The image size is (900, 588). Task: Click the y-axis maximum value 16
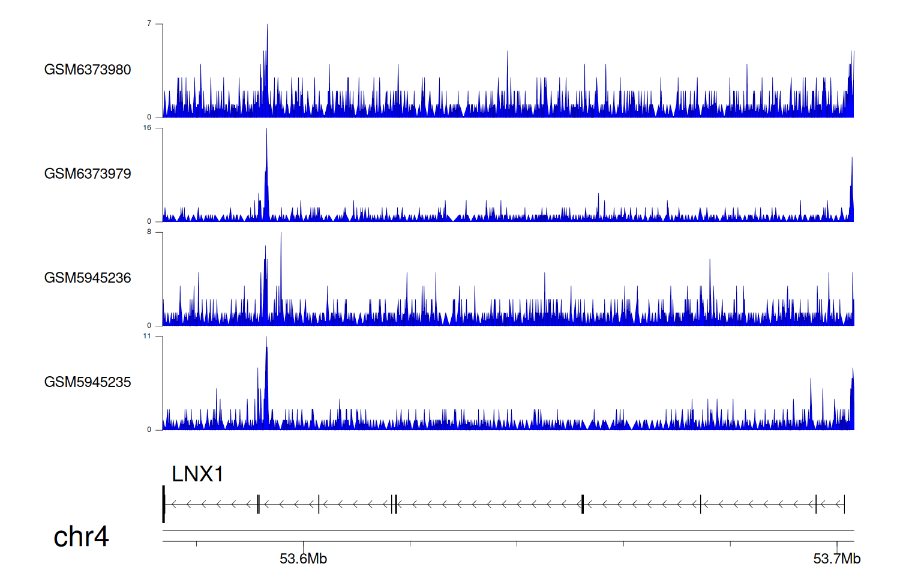pos(148,128)
